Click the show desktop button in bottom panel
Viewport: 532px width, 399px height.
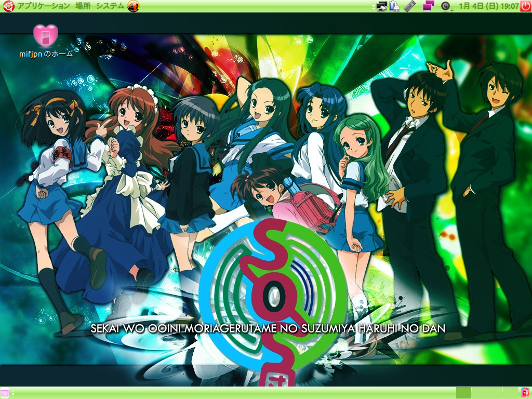[x=4, y=393]
